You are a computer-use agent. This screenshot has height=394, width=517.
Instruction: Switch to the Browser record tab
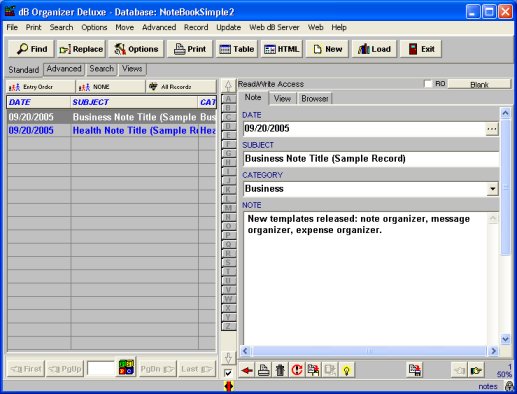(315, 99)
